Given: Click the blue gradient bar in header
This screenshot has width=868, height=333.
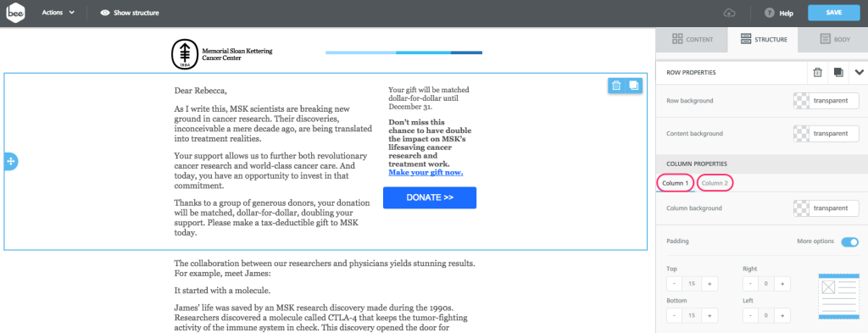Looking at the screenshot, I should tap(404, 53).
